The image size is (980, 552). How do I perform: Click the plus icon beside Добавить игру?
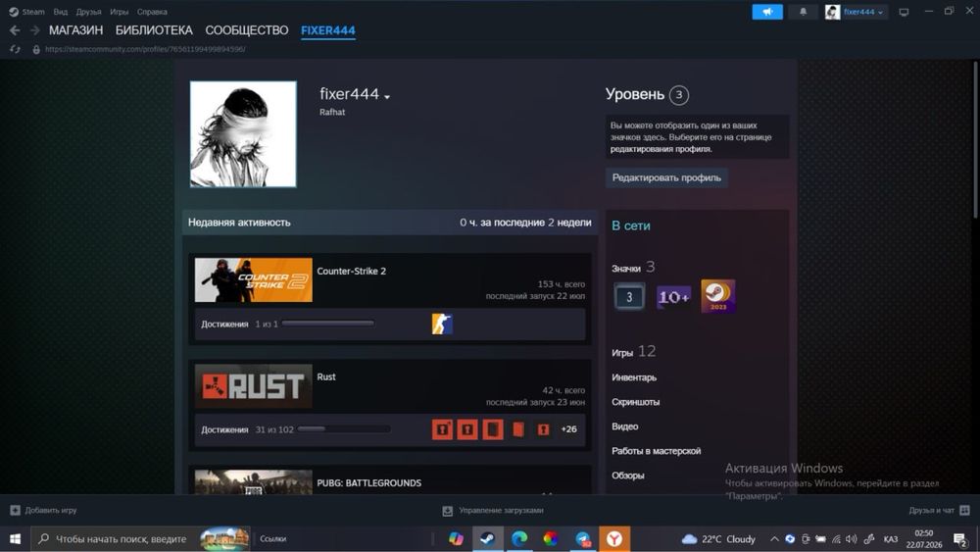(x=15, y=510)
